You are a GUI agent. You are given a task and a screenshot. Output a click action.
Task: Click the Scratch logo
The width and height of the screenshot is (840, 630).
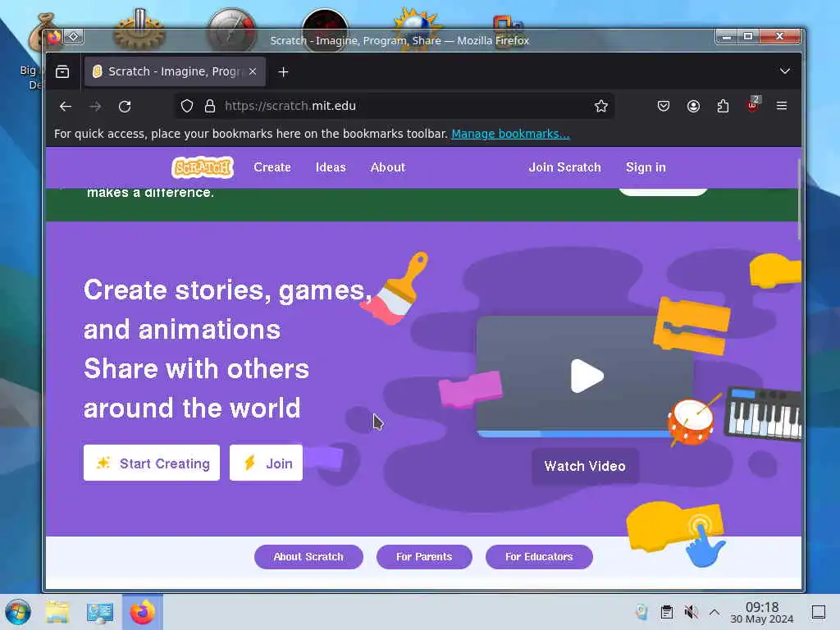pyautogui.click(x=203, y=167)
